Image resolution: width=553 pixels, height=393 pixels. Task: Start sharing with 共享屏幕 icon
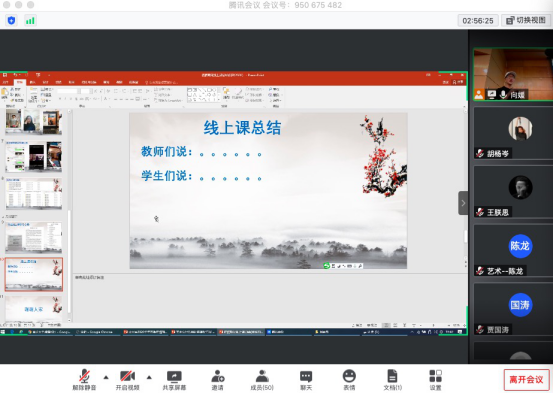point(174,380)
